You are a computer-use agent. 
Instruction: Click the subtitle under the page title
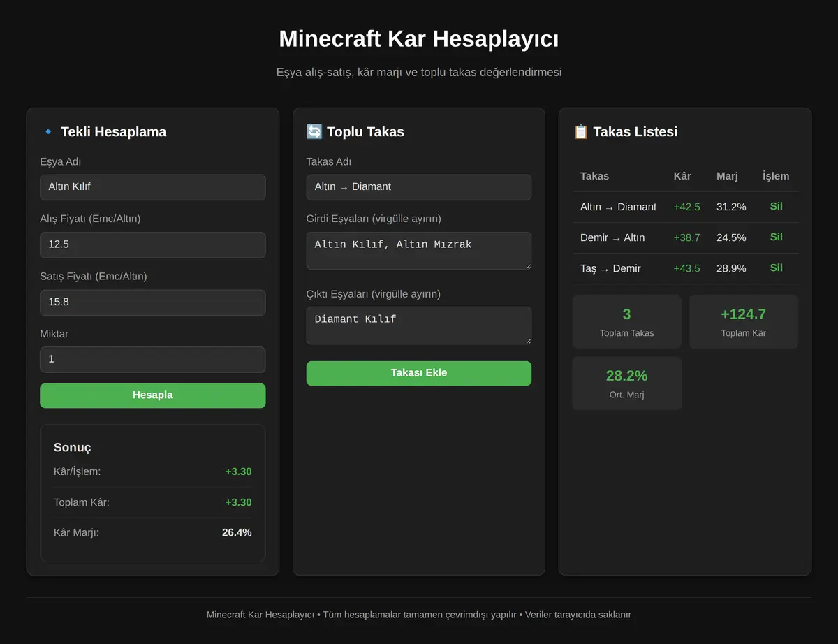[418, 72]
